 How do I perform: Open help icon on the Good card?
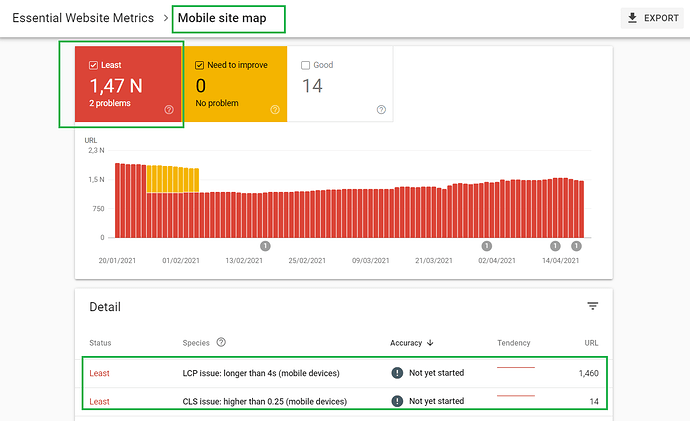[382, 110]
